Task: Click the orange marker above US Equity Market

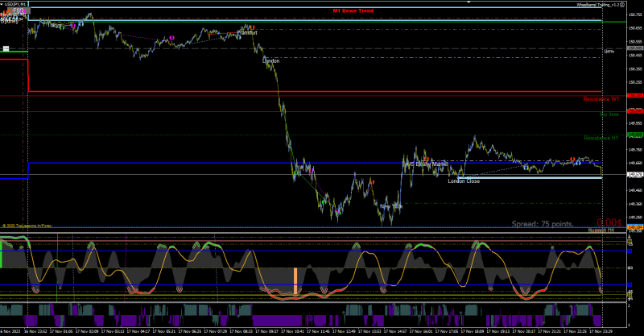Action: [426, 159]
